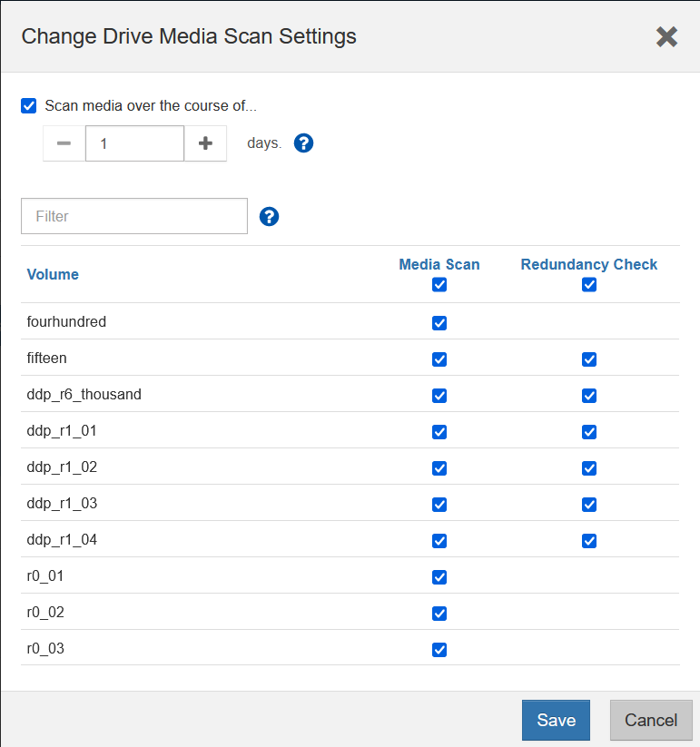This screenshot has height=747, width=700.
Task: Uncheck Media Scan for ddp_r1_01
Action: [x=439, y=432]
